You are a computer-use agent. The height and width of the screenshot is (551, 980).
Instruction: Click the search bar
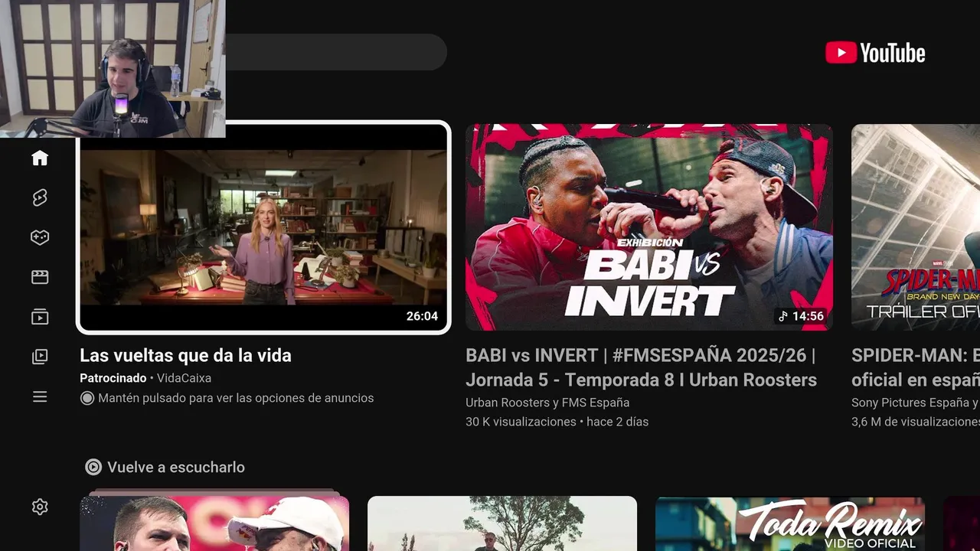coord(335,52)
